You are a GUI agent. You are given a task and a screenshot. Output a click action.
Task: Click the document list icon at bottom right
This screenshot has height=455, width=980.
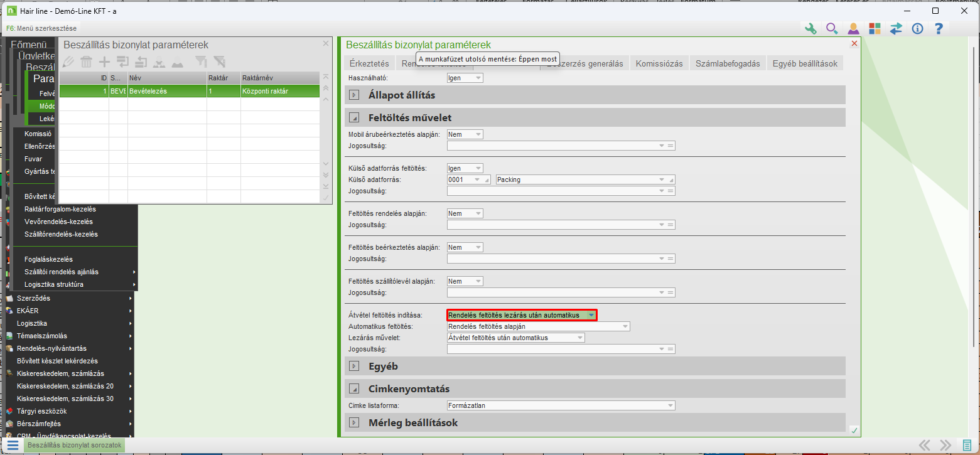tap(967, 445)
